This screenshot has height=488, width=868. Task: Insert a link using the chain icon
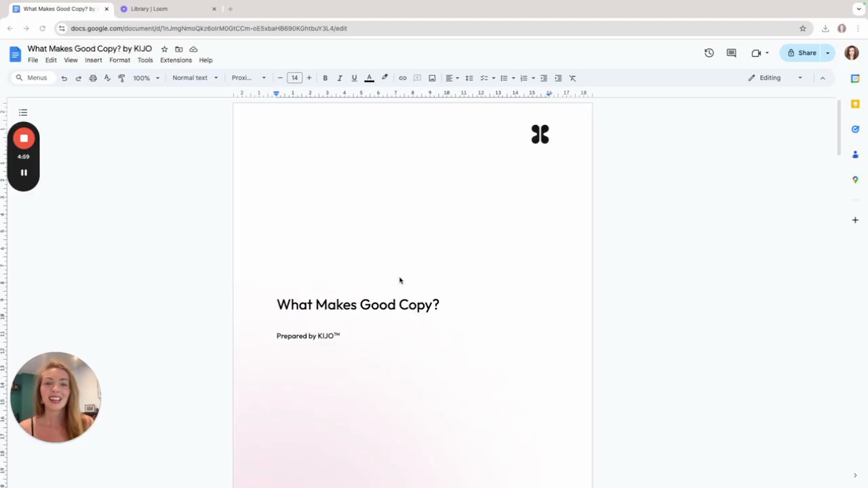[x=402, y=78]
